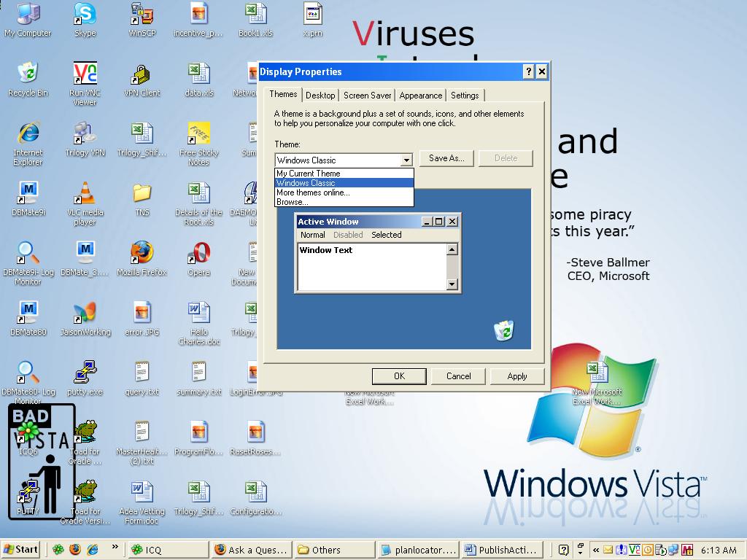
Task: Select the WinSCP desktop shortcut
Action: [142, 19]
